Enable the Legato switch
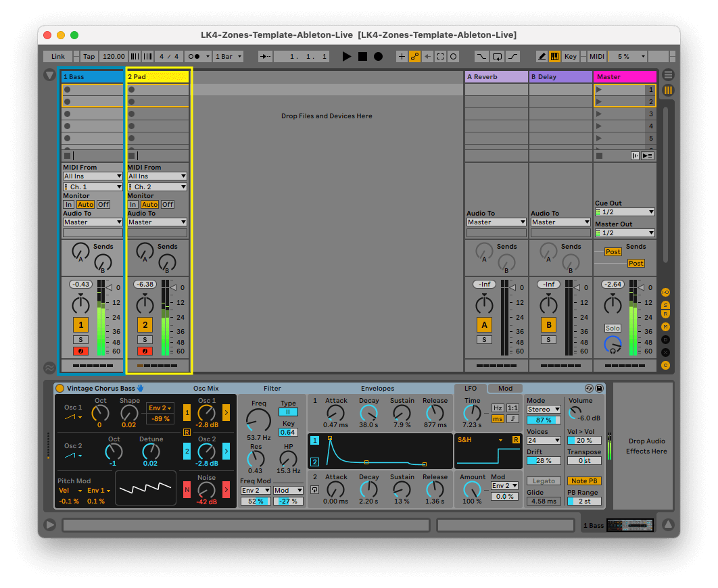This screenshot has width=718, height=588. pyautogui.click(x=544, y=481)
